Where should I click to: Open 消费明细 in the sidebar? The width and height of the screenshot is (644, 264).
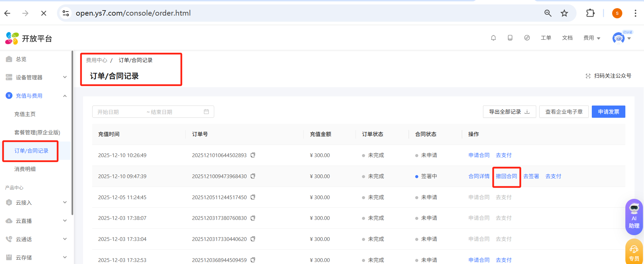(25, 169)
